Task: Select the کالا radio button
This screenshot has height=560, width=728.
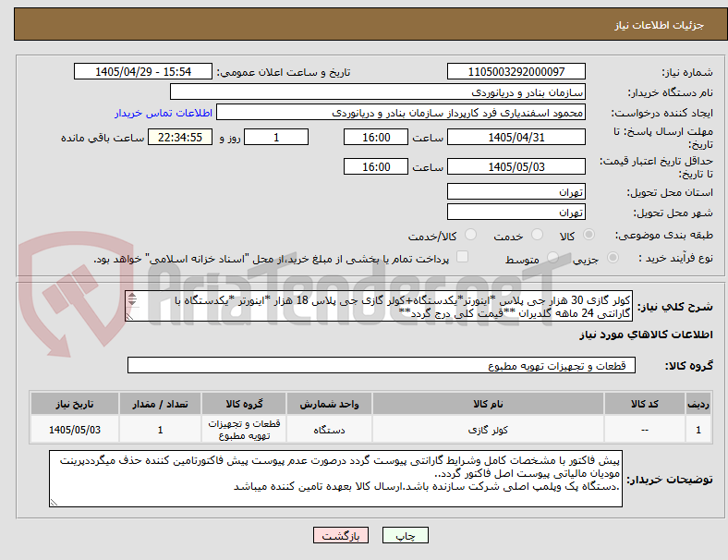Action: click(x=588, y=235)
